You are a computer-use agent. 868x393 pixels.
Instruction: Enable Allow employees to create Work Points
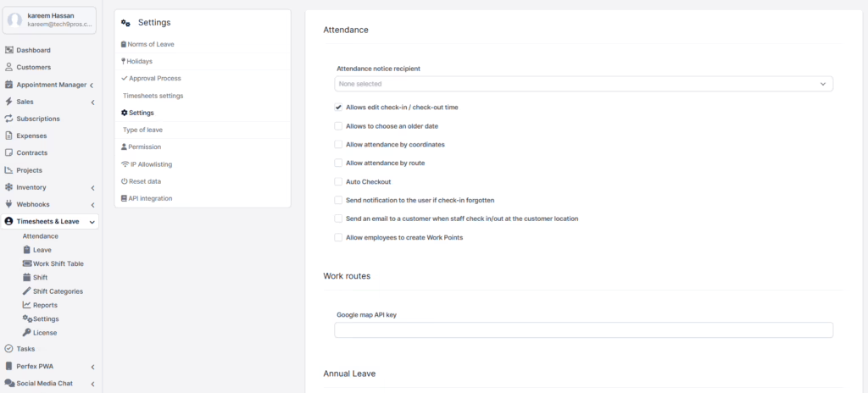[x=338, y=237]
